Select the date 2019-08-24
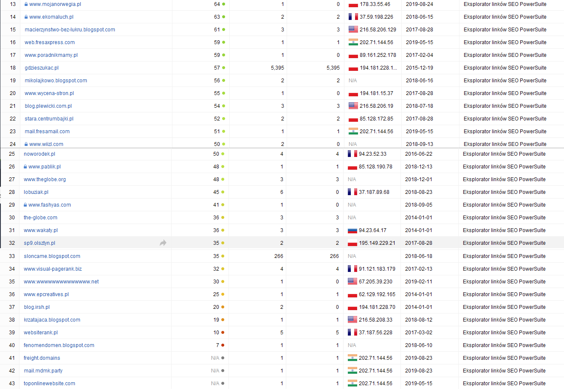The width and height of the screenshot is (564, 392). click(x=420, y=4)
